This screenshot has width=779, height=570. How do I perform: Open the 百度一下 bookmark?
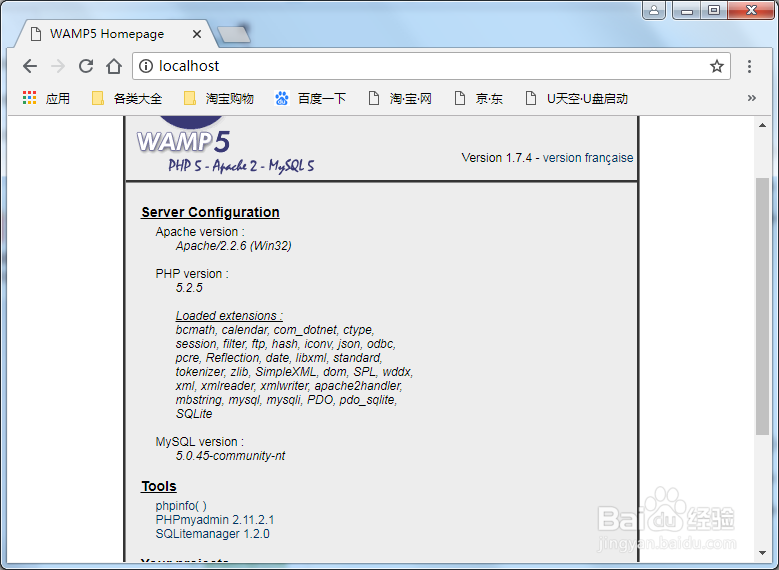pyautogui.click(x=311, y=98)
